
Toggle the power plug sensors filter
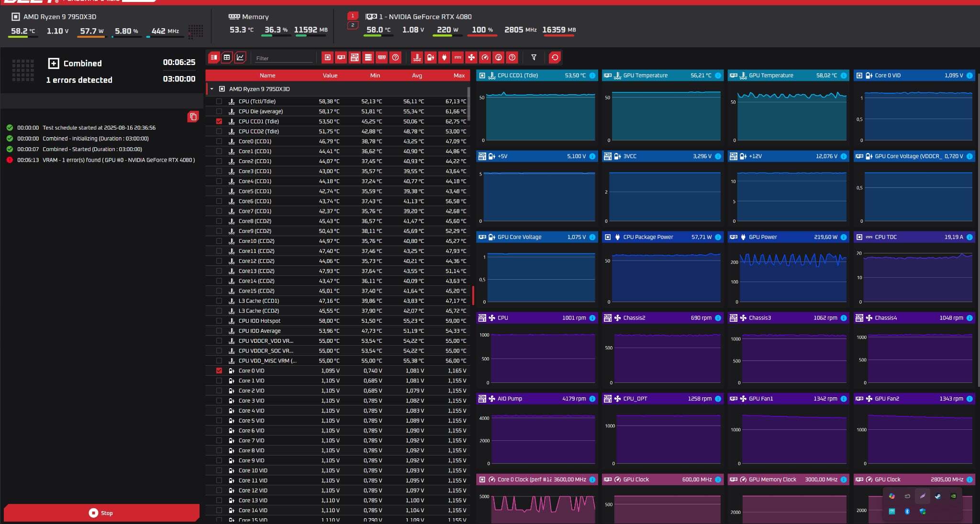[x=445, y=57]
